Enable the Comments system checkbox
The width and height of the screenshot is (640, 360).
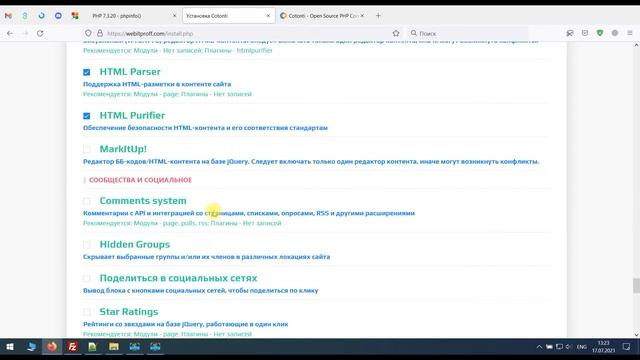[87, 201]
